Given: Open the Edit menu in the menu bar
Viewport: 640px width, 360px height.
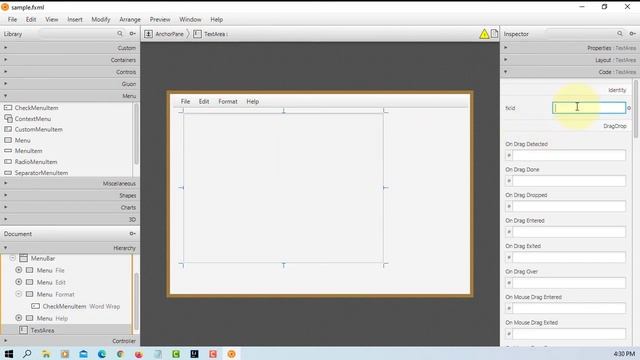Looking at the screenshot, I should point(31,19).
